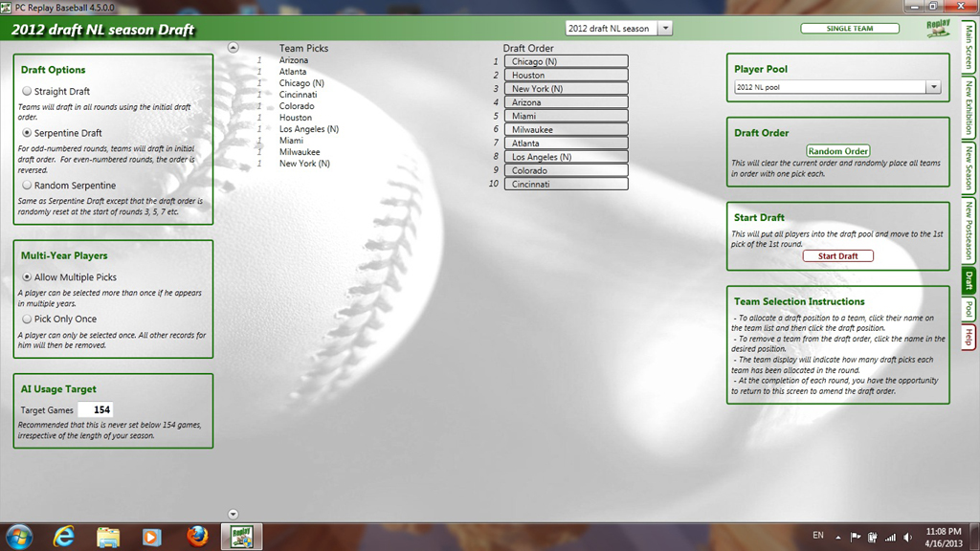Click the Random Order button

point(837,151)
